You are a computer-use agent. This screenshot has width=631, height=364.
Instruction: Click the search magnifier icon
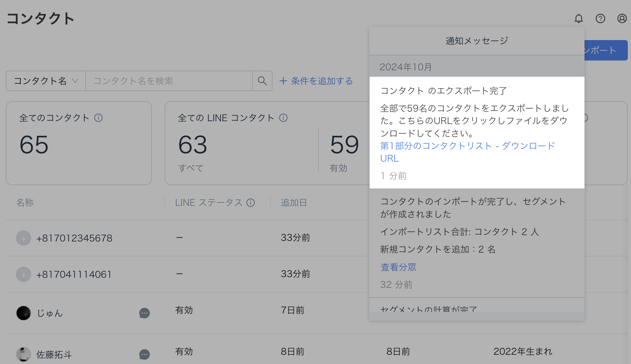(262, 81)
